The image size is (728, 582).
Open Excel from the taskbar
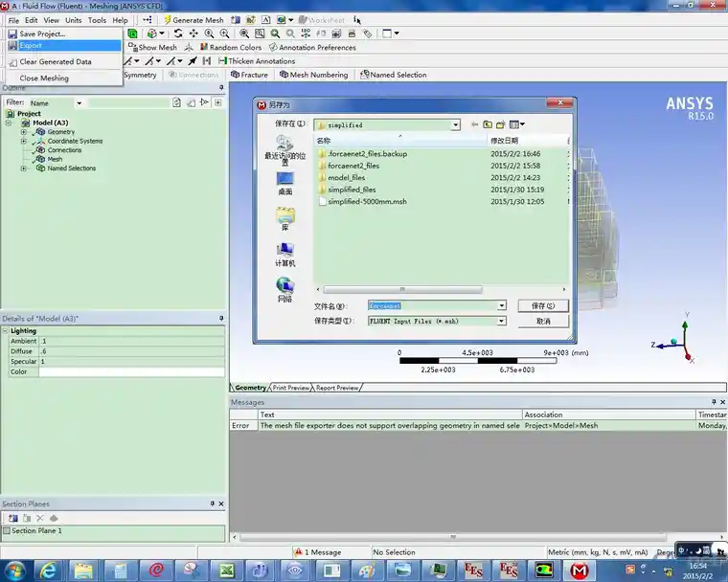227,571
